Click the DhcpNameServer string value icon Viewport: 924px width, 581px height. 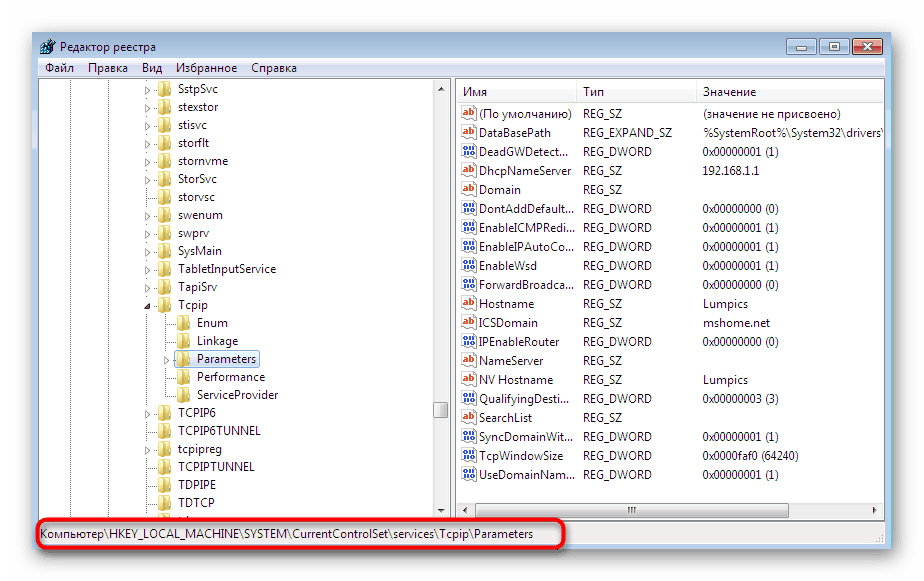468,170
